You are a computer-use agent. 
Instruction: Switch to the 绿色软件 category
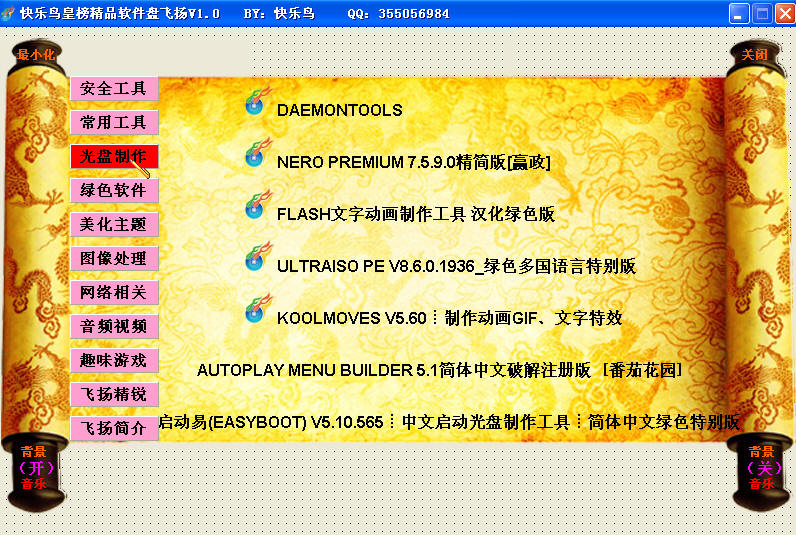pyautogui.click(x=114, y=190)
